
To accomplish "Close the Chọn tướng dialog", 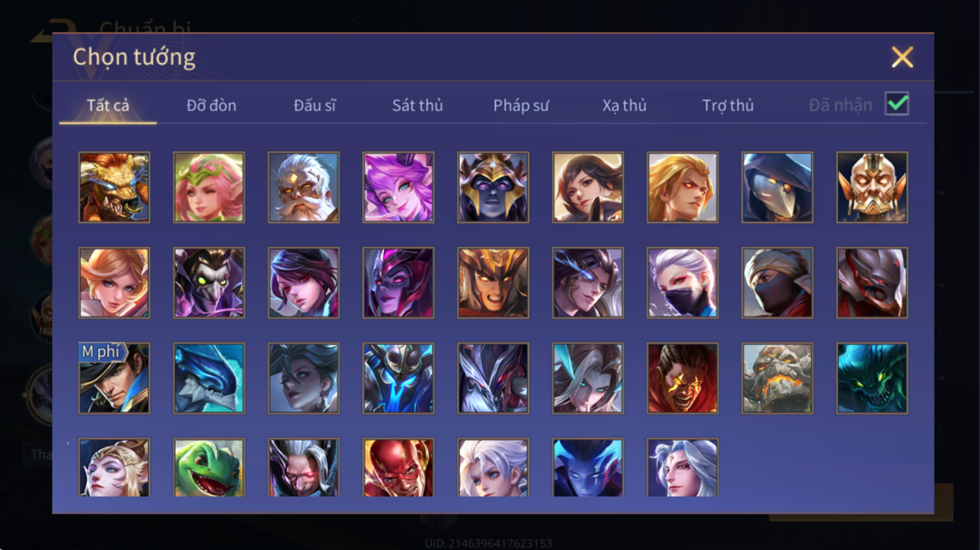I will tap(902, 57).
